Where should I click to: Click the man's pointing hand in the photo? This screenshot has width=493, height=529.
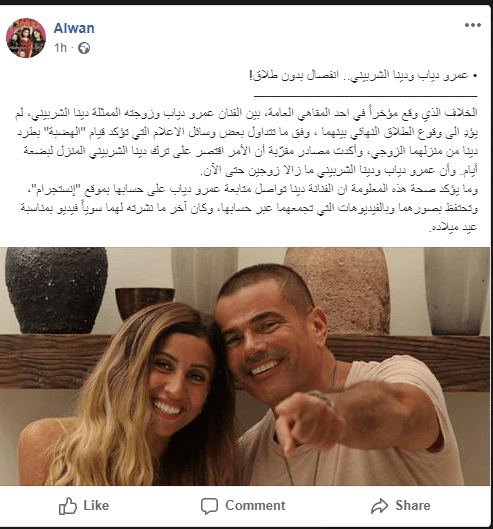pos(307,425)
